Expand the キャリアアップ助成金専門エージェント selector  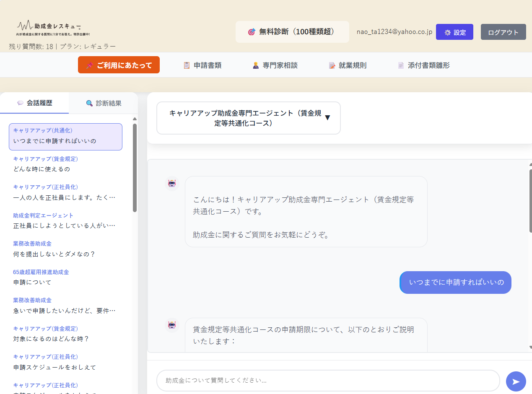tap(248, 118)
